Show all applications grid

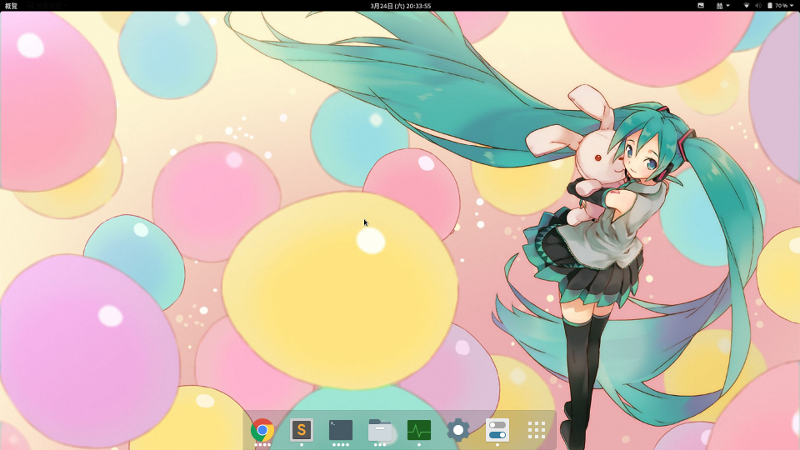click(536, 430)
